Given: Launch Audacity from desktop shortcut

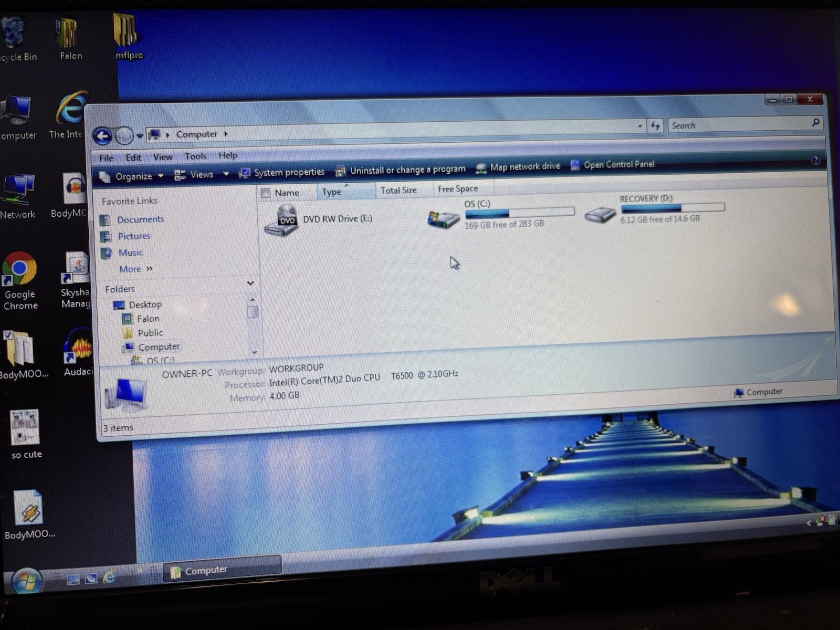Looking at the screenshot, I should [x=78, y=353].
